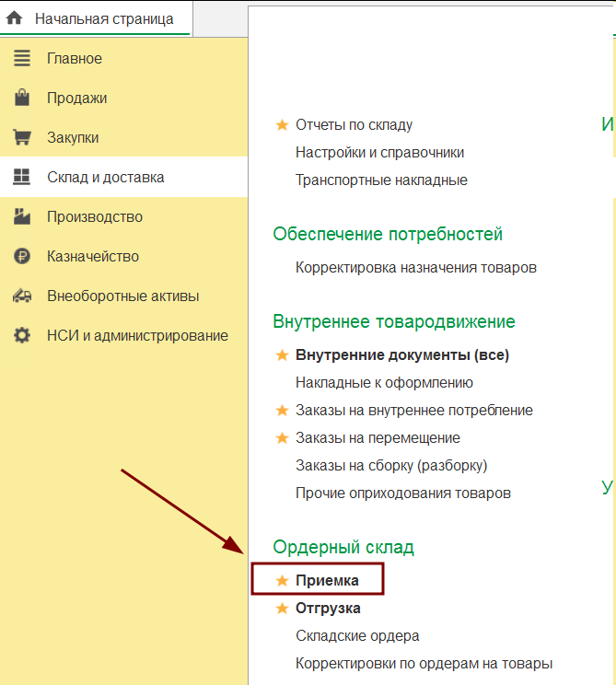Viewport: 616px width, 685px height.
Task: Open Отгрузка in Ордерный склад
Action: click(328, 608)
